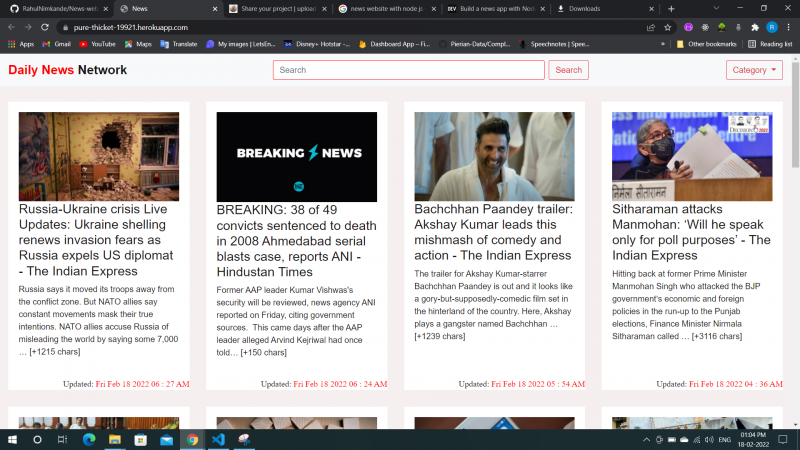Open File Explorer from taskbar
Viewport: 800px width, 450px height.
click(115, 439)
